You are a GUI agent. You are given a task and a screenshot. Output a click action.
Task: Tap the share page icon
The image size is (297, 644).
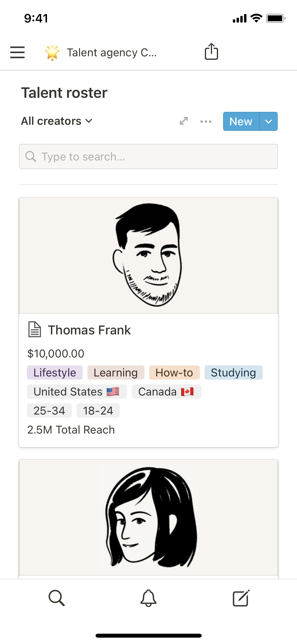pyautogui.click(x=211, y=52)
